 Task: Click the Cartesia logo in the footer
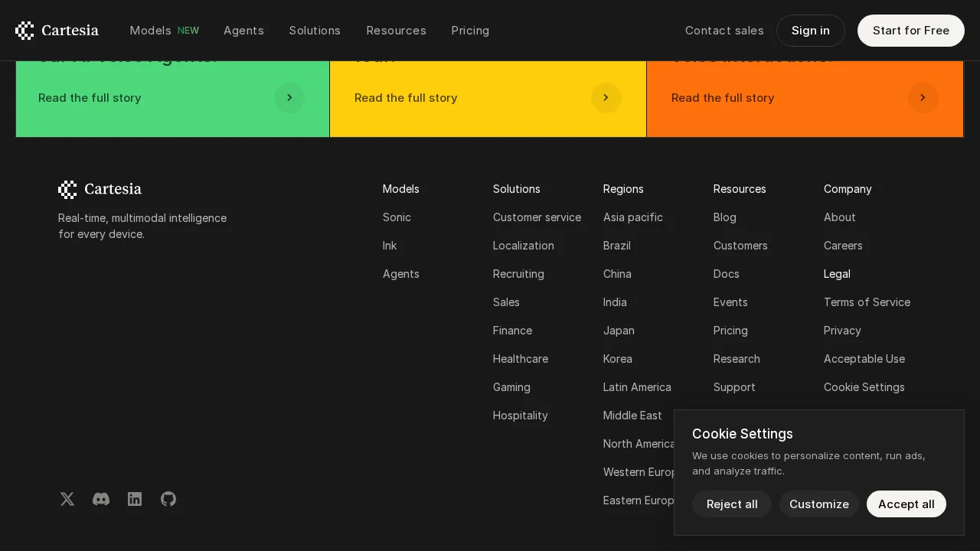pos(100,189)
